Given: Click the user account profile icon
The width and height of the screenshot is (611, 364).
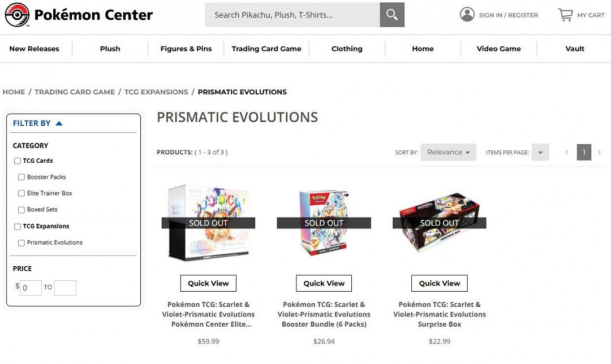Looking at the screenshot, I should coord(467,15).
